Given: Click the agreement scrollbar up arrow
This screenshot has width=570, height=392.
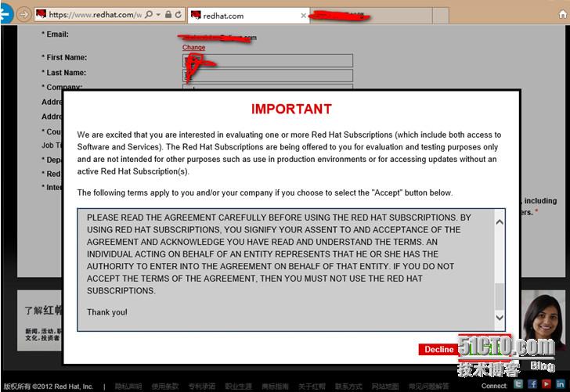Looking at the screenshot, I should [x=500, y=221].
